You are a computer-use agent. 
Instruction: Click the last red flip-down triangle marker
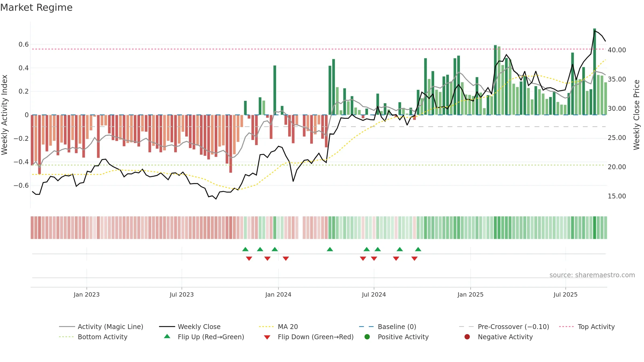tap(414, 258)
